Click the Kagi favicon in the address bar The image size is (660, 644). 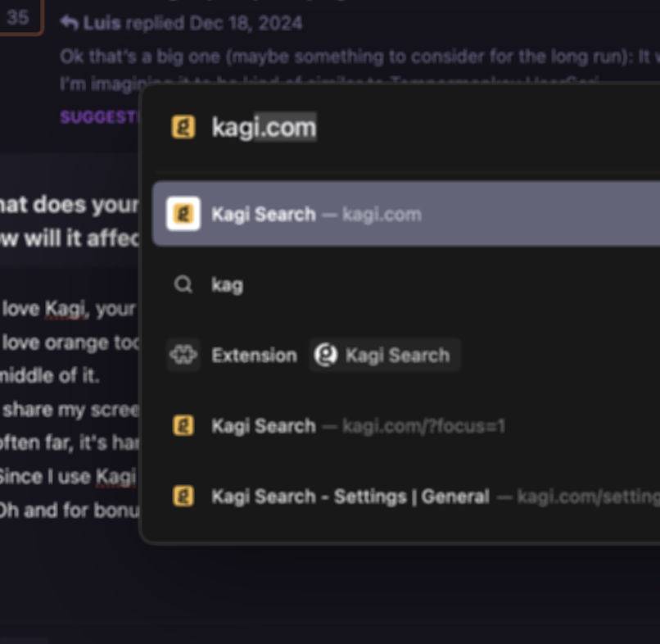click(183, 127)
